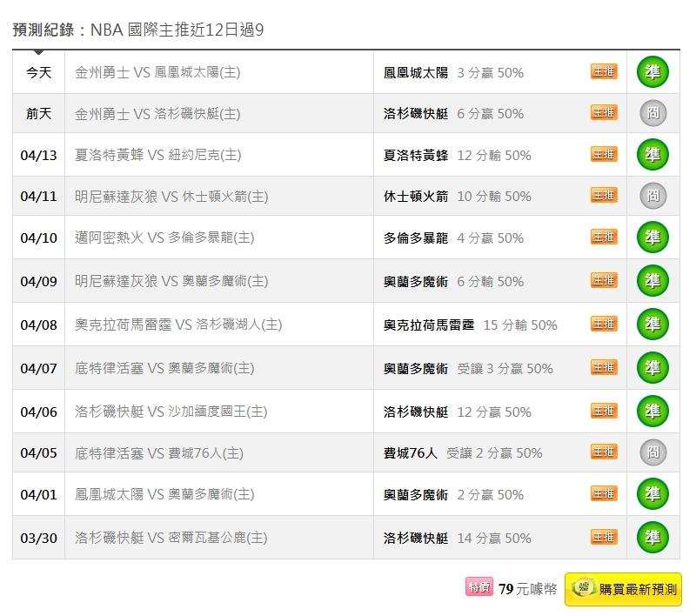Click the 主推 badge for 多倫多暴龍 prediction
This screenshot has height=616, width=696.
tap(604, 237)
